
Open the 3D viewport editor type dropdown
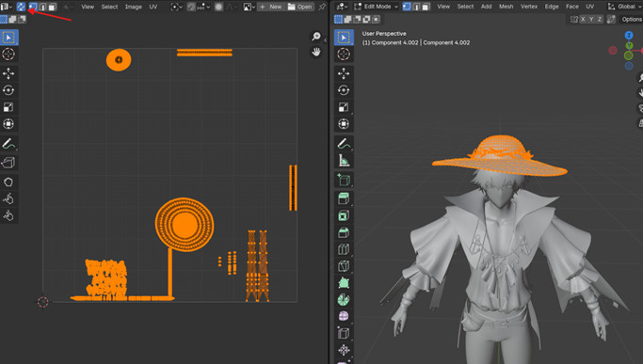(342, 7)
